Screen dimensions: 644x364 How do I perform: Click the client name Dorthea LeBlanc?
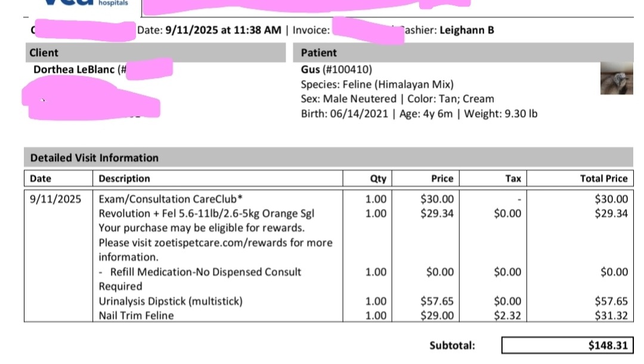74,69
